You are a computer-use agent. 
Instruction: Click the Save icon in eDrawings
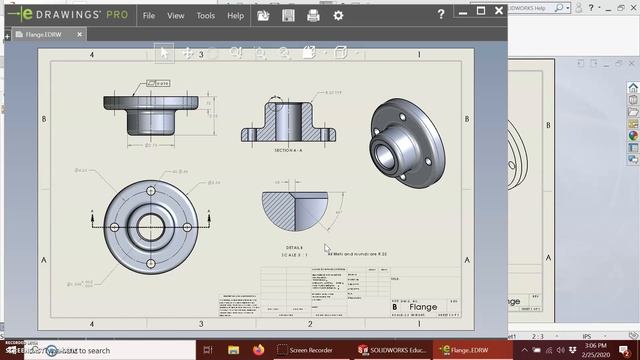tap(288, 16)
